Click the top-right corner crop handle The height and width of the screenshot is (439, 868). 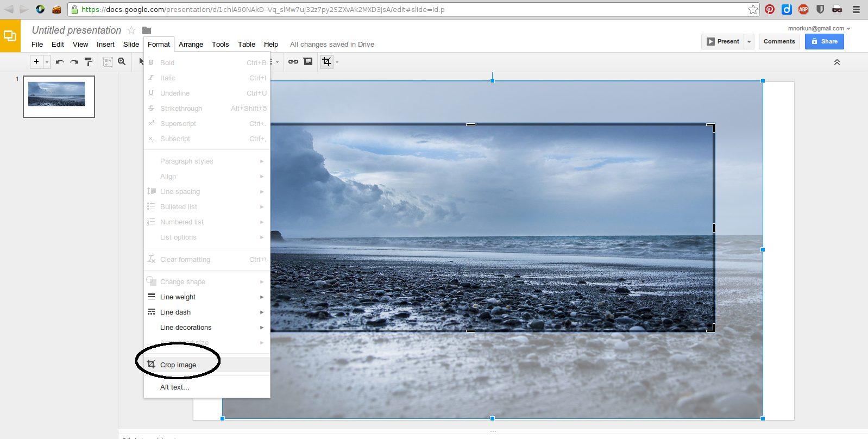pyautogui.click(x=711, y=128)
